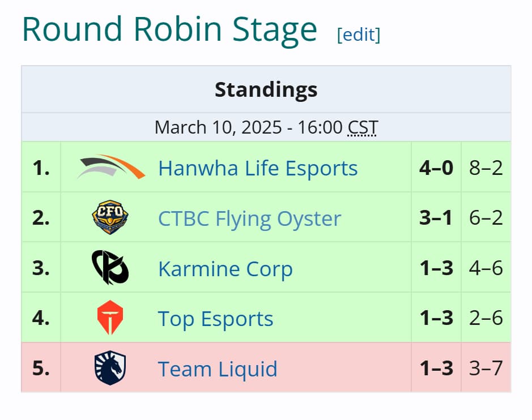Click the Hanwha Life Esports team logo
Image resolution: width=532 pixels, height=420 pixels.
(110, 167)
